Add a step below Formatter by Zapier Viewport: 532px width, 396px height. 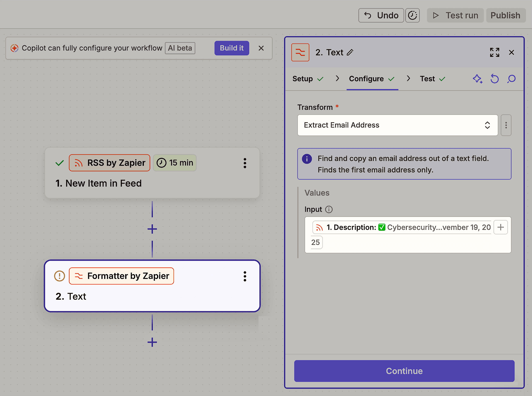pyautogui.click(x=152, y=342)
